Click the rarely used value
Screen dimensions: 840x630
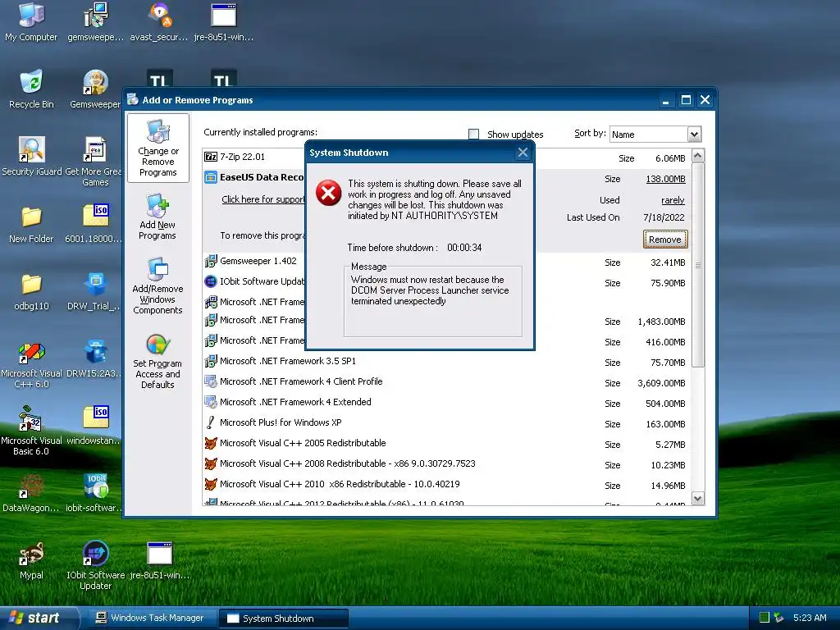tap(673, 200)
